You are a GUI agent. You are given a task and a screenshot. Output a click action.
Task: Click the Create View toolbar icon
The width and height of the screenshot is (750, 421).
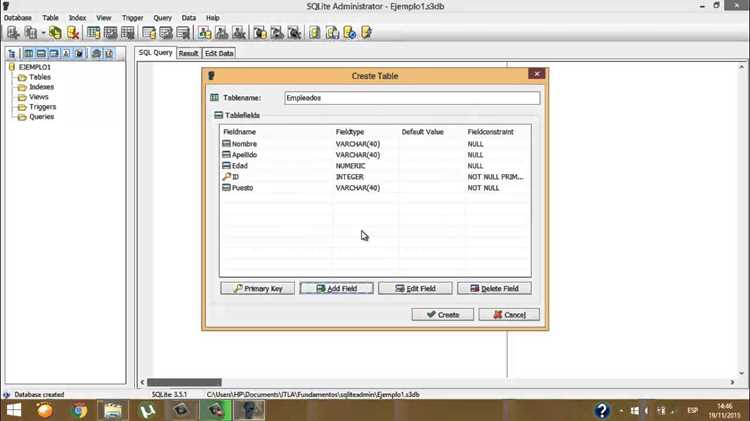tap(205, 33)
